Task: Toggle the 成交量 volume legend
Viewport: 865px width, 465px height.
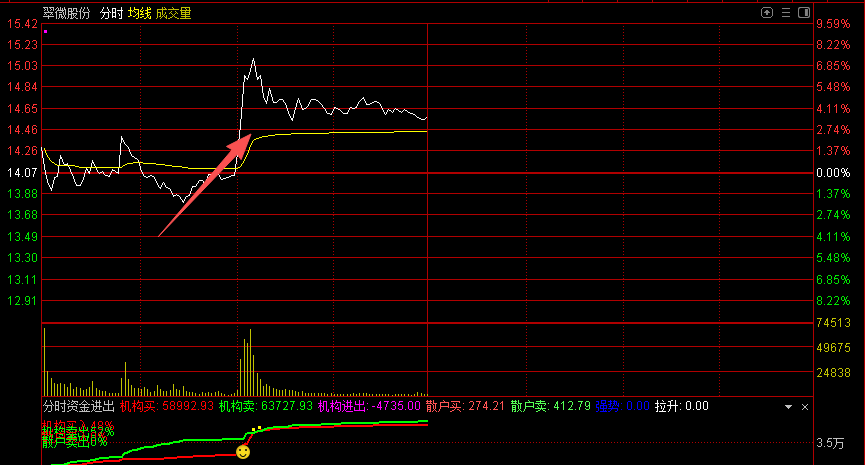Action: pyautogui.click(x=173, y=13)
